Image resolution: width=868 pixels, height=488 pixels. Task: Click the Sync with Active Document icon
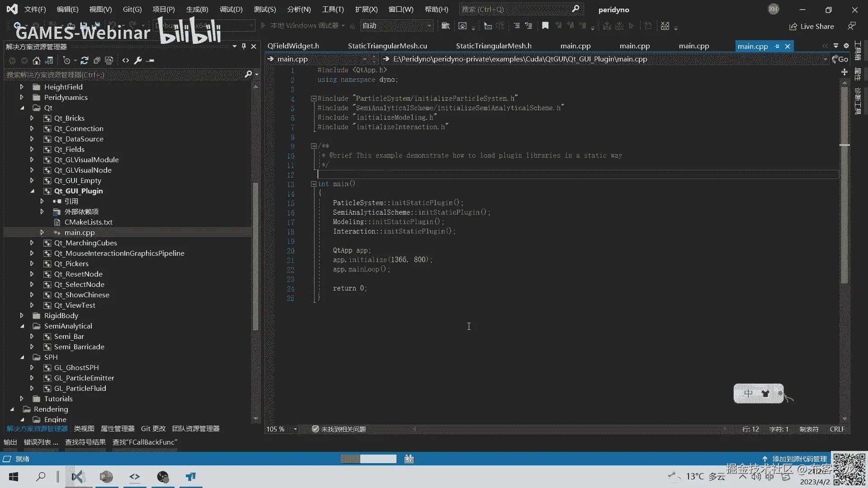[x=85, y=61]
